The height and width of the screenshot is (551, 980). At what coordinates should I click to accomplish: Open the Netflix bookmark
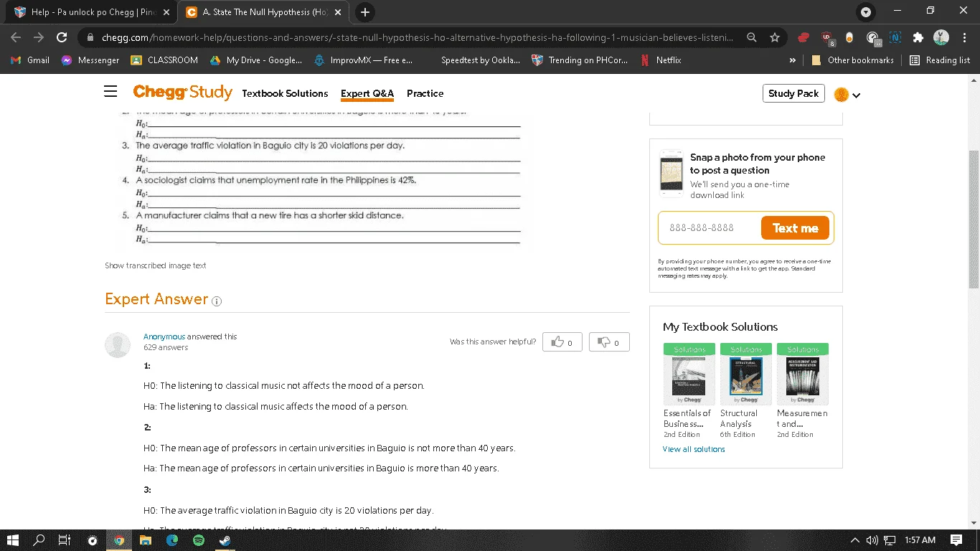(x=661, y=60)
